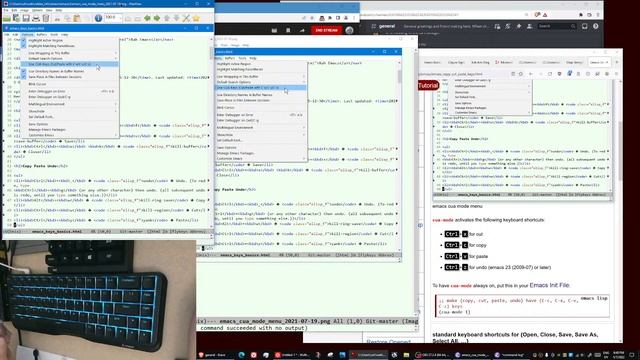The width and height of the screenshot is (640, 360).
Task: Click the IrfanView settings tools icon
Action: (186, 18)
